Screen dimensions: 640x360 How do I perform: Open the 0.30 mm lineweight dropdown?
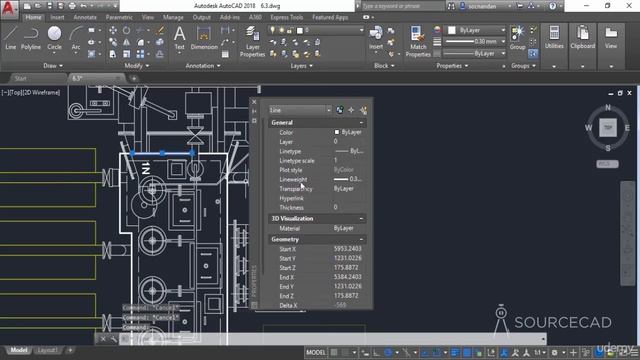pyautogui.click(x=475, y=42)
